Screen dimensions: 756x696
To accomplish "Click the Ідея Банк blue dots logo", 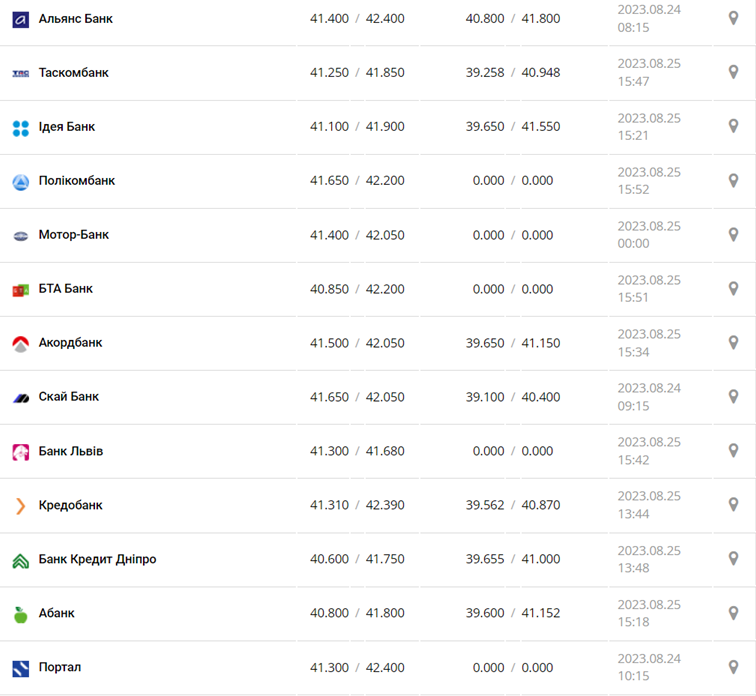I will click(x=21, y=127).
